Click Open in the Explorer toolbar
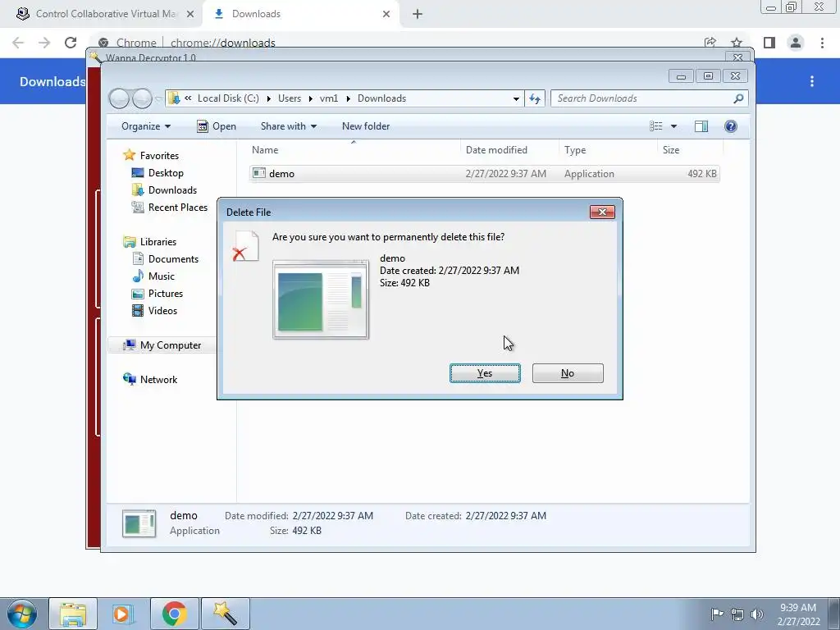840x630 pixels. tap(217, 126)
